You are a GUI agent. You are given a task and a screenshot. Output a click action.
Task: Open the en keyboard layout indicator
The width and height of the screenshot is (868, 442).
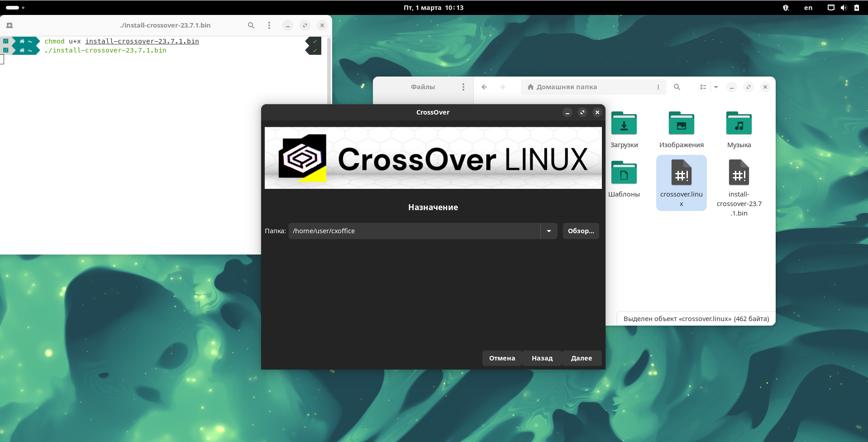click(808, 8)
